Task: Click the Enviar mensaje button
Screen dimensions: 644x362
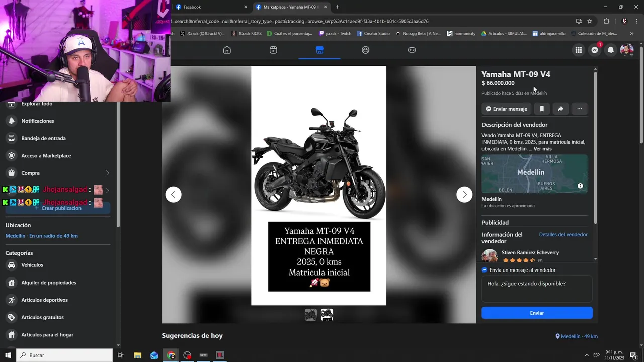Action: pyautogui.click(x=506, y=109)
